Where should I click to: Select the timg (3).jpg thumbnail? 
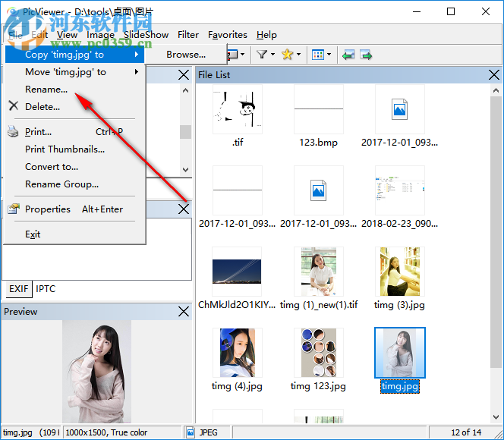400,272
